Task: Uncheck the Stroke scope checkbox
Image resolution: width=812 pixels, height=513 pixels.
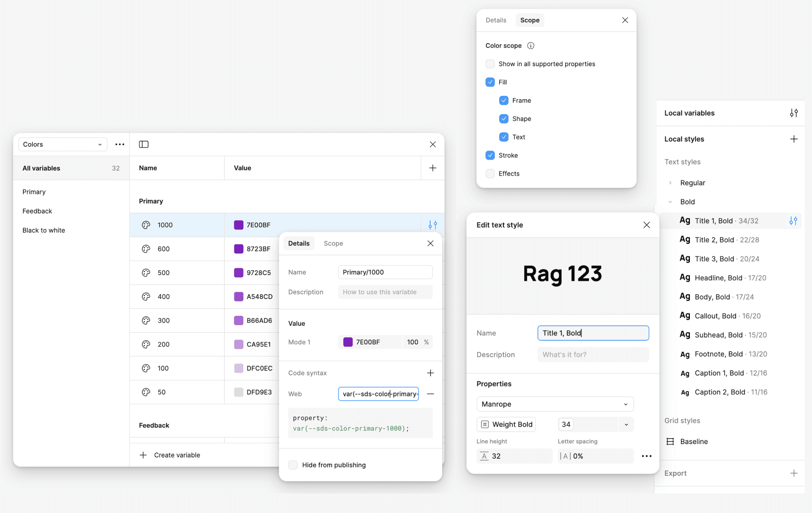Action: click(x=490, y=155)
